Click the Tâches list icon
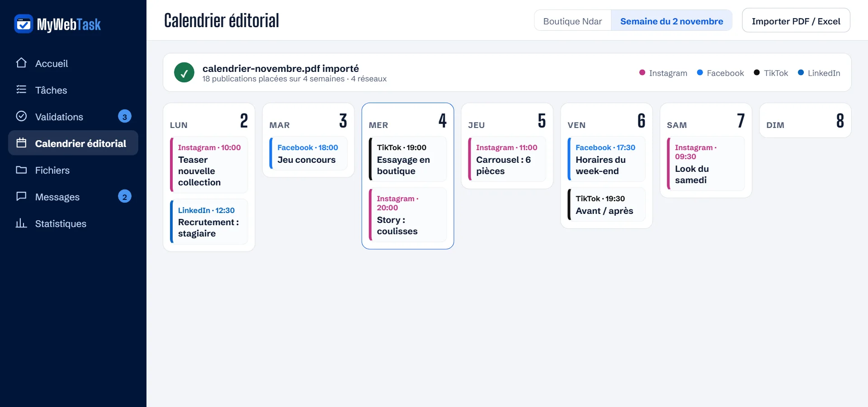 click(x=21, y=90)
